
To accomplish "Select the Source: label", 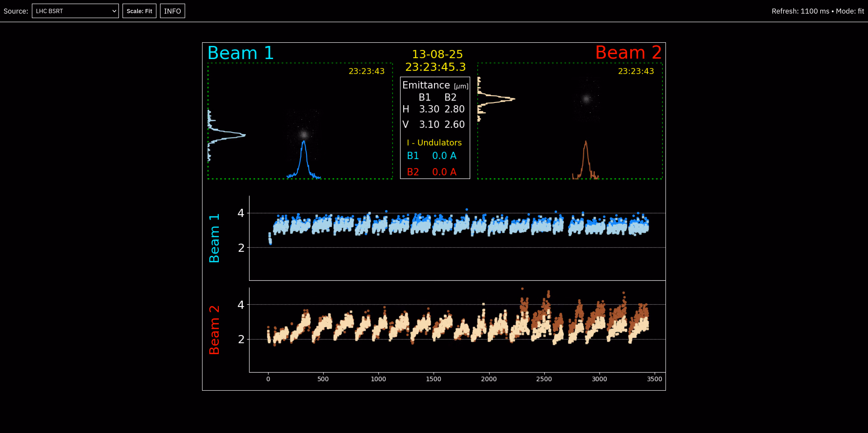I will (x=16, y=11).
